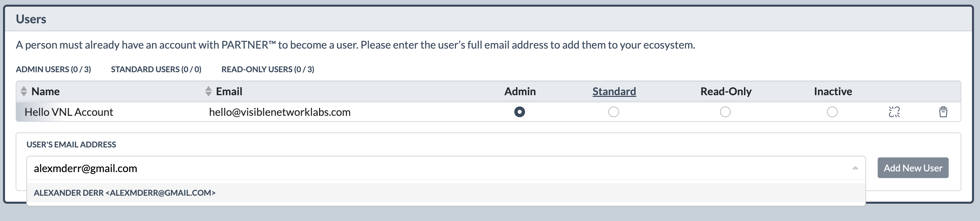The height and width of the screenshot is (221, 980).
Task: Select the Hello VNL Account name cell
Action: click(x=69, y=112)
